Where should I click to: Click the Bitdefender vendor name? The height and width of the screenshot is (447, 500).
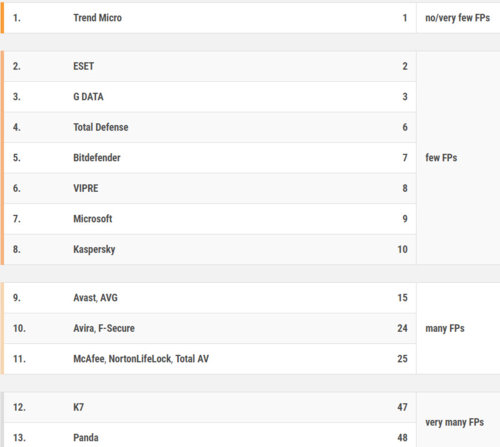point(97,158)
